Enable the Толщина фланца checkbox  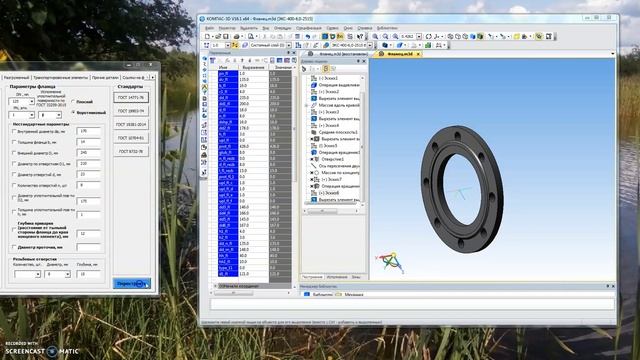point(13,142)
